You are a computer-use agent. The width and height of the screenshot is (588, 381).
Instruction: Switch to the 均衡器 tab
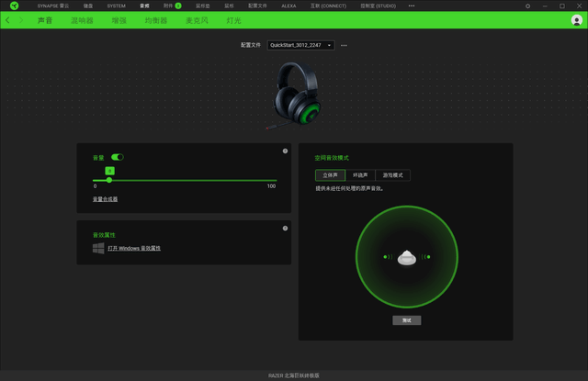pos(156,20)
